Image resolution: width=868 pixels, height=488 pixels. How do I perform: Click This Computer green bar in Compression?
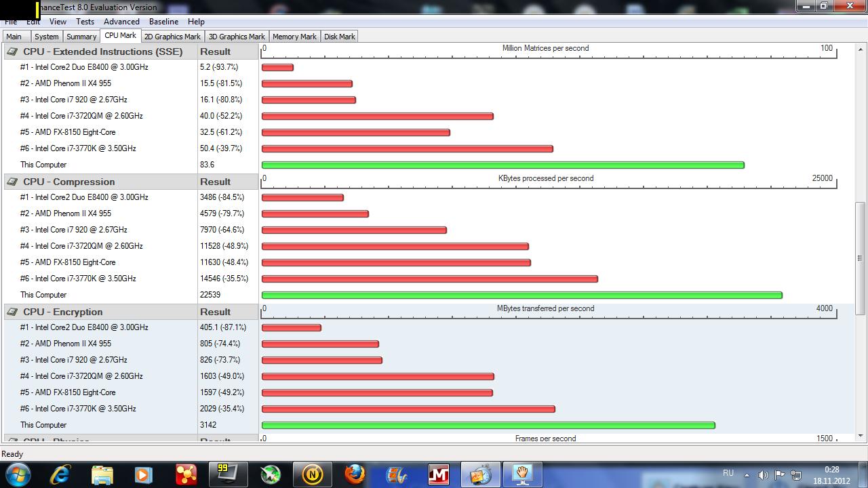pyautogui.click(x=521, y=296)
